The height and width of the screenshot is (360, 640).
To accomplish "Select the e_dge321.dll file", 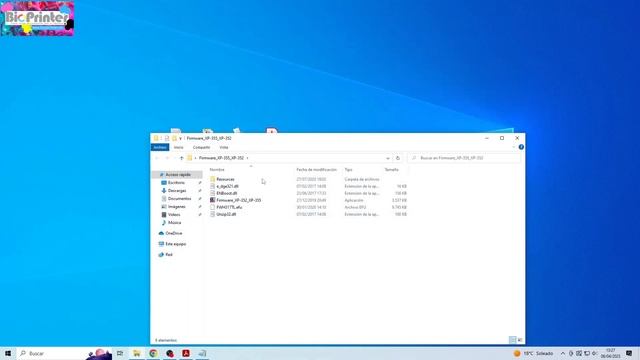I will [227, 186].
